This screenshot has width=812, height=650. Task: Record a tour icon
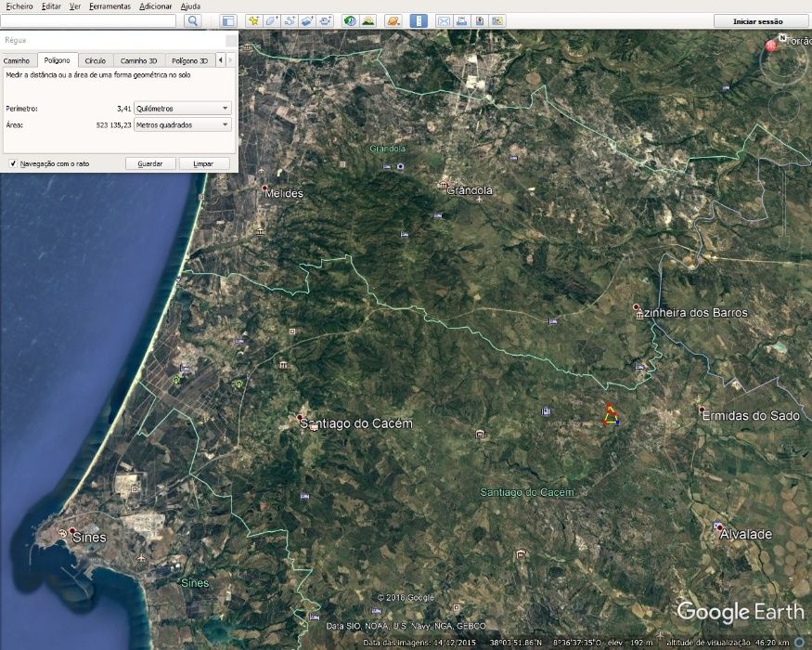coord(326,20)
